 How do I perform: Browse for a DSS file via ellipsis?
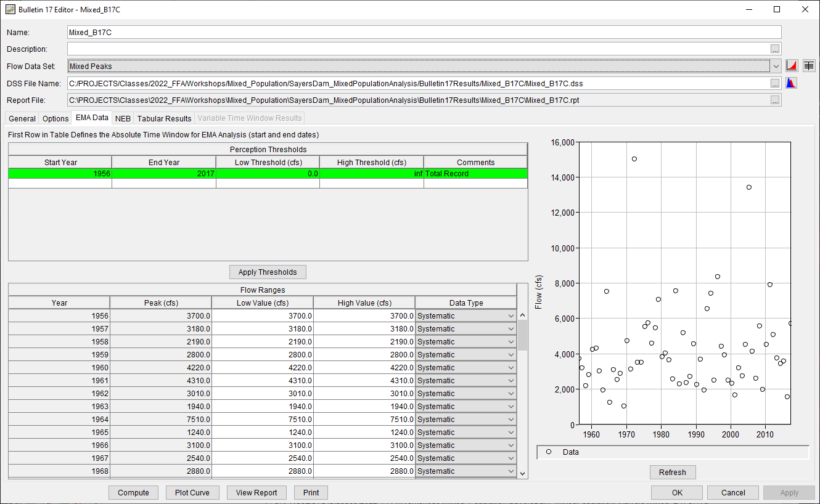pos(775,83)
